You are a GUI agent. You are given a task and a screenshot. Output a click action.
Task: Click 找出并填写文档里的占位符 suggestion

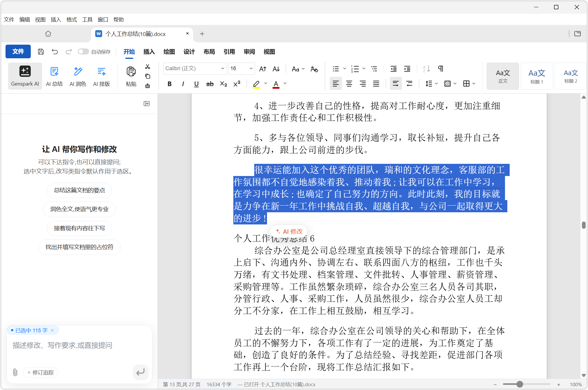pos(79,247)
